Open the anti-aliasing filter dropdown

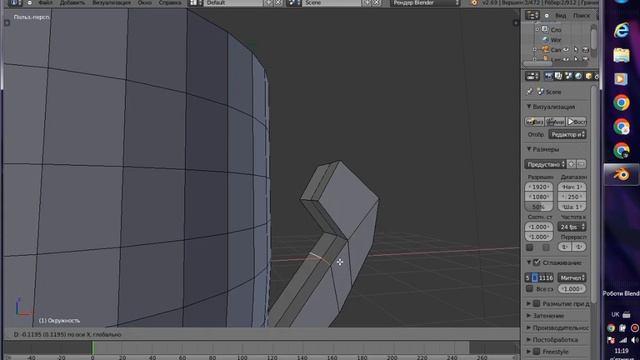(572, 278)
